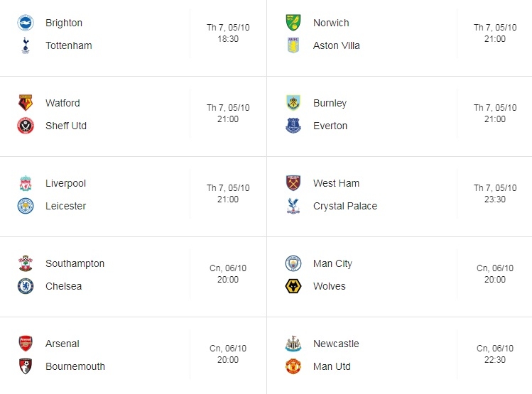
Task: Open the Crystal Palace team name
Action: click(x=345, y=206)
